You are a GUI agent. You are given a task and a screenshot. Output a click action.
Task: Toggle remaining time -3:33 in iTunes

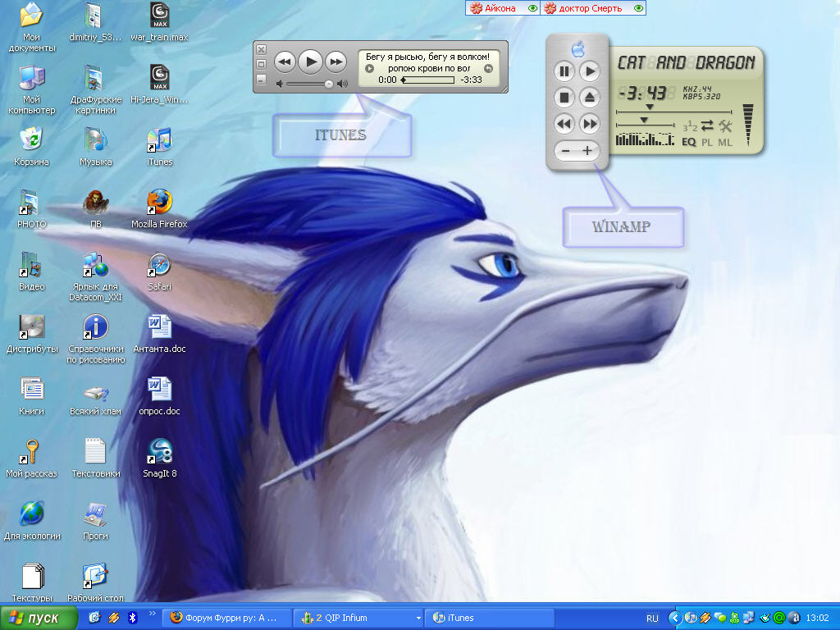tap(472, 80)
